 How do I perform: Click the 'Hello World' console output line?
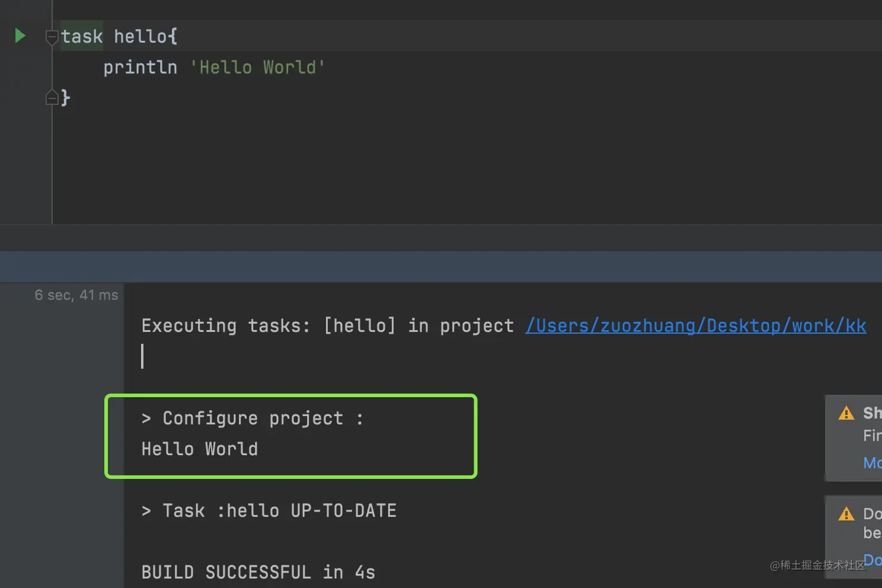pyautogui.click(x=200, y=449)
